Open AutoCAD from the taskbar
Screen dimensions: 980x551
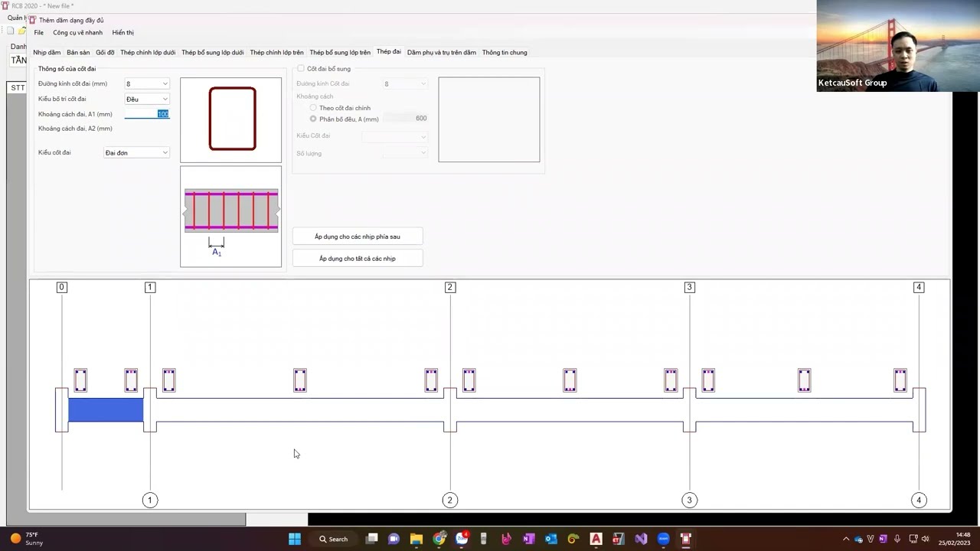point(596,539)
